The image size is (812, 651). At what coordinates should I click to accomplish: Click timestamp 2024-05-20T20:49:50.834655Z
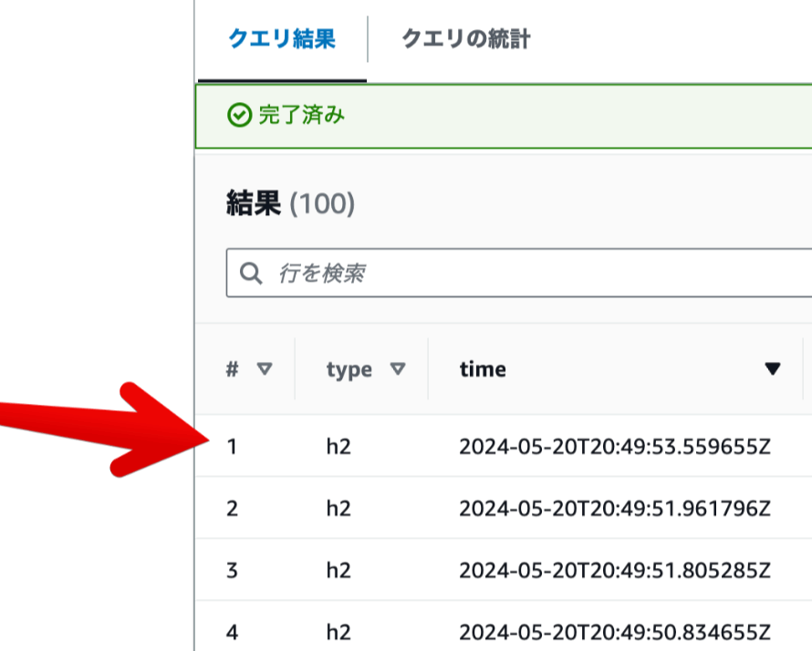(x=615, y=633)
